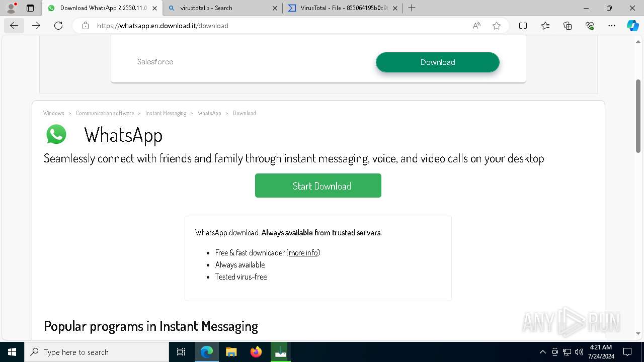Open split screen view
Screen dimensions: 644x362
[x=523, y=26]
